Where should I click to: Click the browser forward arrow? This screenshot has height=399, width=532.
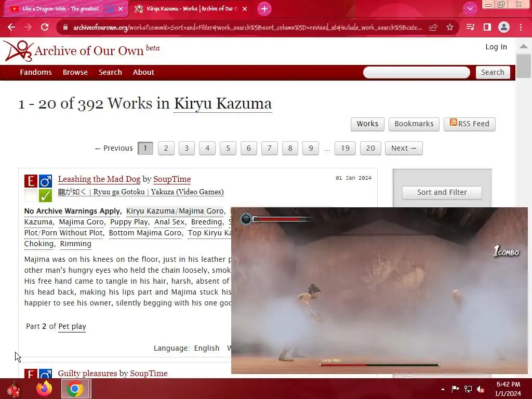click(28, 27)
